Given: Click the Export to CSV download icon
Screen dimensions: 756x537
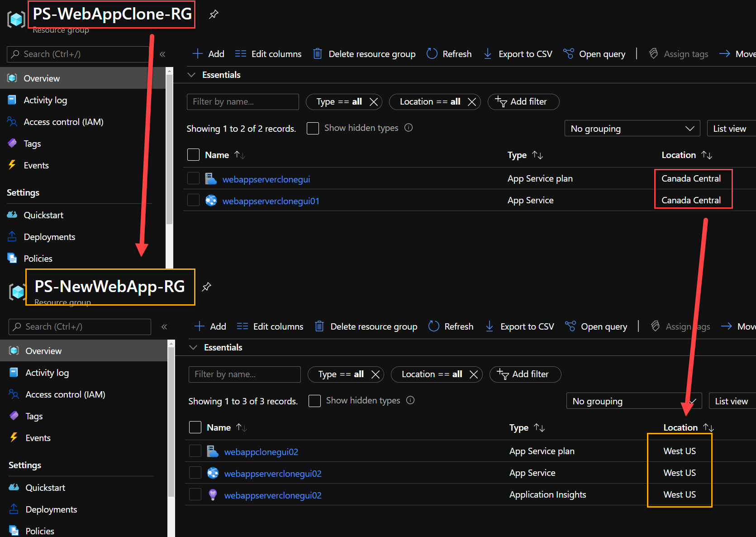Looking at the screenshot, I should tap(488, 53).
